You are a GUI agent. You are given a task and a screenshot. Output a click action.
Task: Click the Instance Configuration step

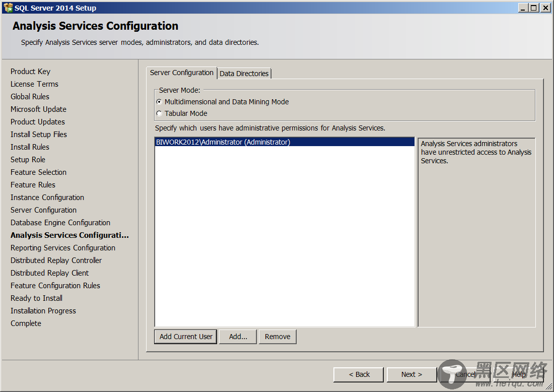[47, 198]
